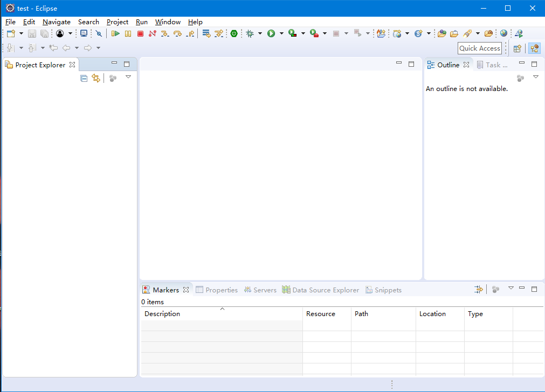Collapse All in Project Explorer
This screenshot has width=545, height=392.
(84, 78)
